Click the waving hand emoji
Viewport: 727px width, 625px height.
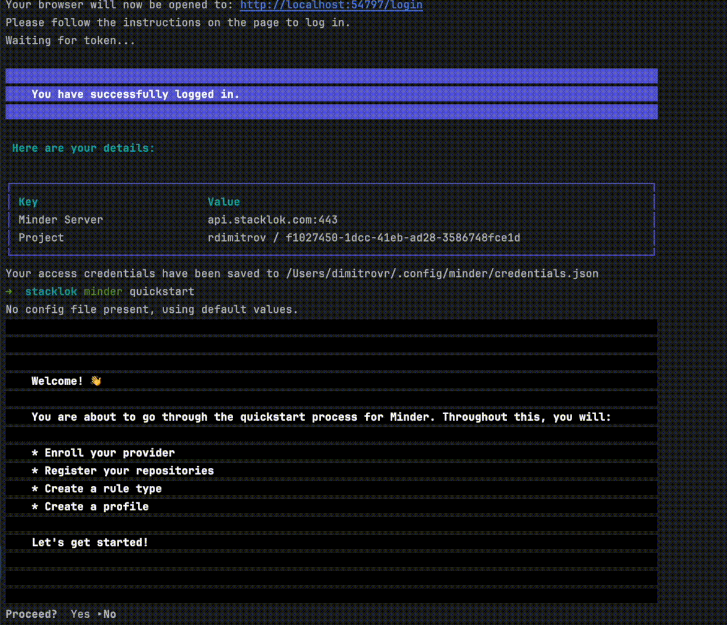tap(96, 381)
